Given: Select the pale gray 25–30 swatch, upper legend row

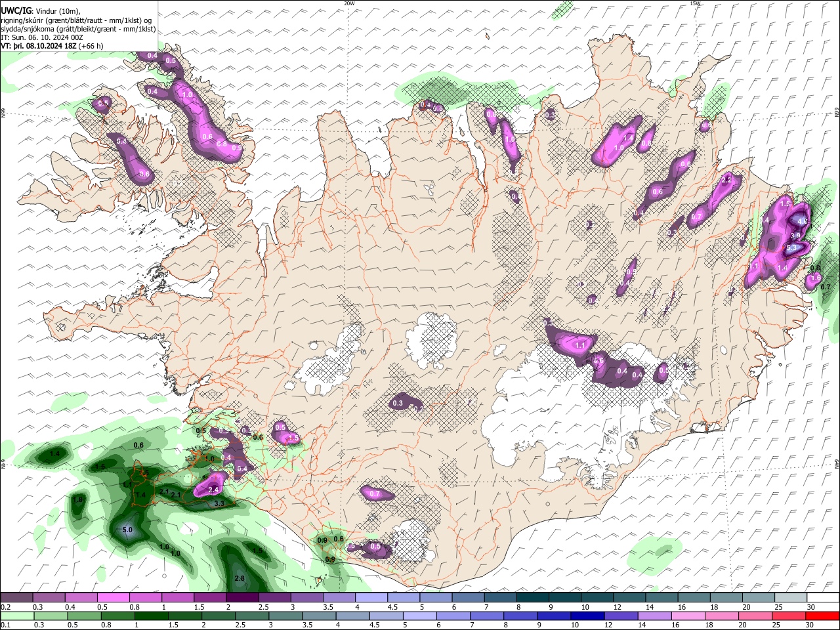Looking at the screenshot, I should coord(791,598).
